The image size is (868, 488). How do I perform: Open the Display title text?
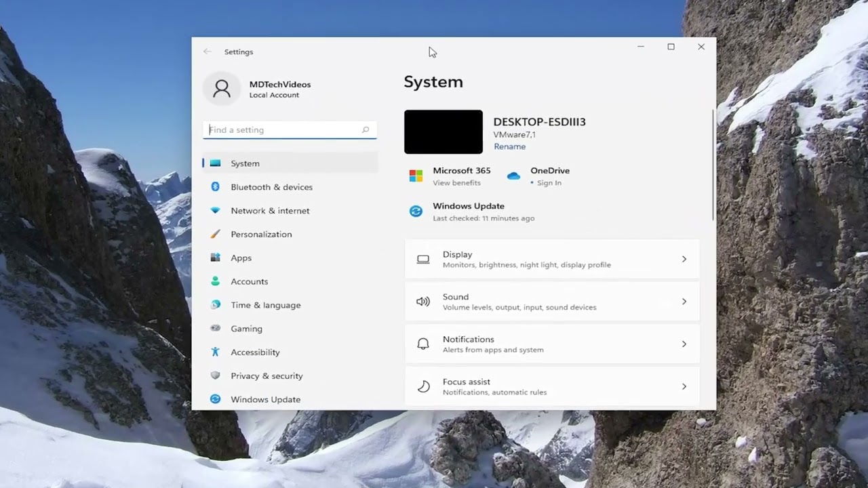[457, 254]
